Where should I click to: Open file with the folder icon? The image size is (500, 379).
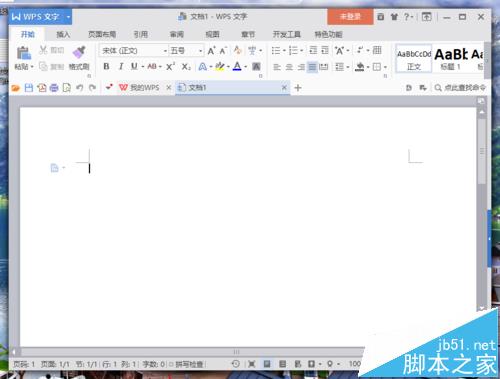[16, 88]
